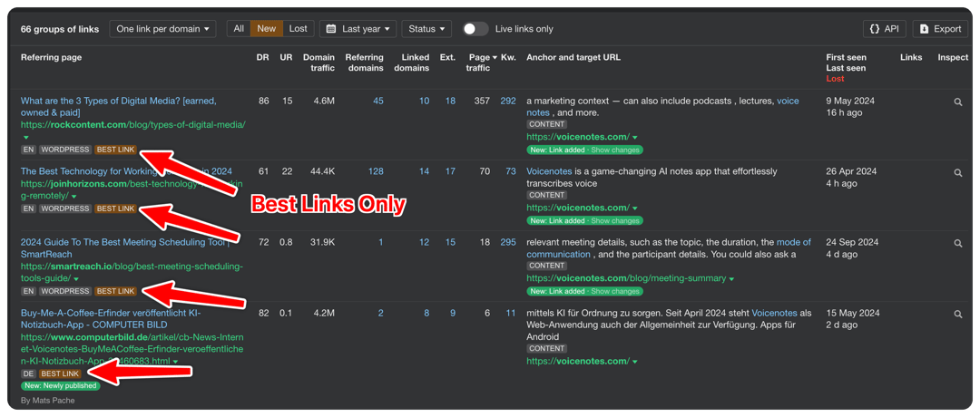Expand smartreach.io referring URL dropdown arrow
The width and height of the screenshot is (980, 417).
75,279
